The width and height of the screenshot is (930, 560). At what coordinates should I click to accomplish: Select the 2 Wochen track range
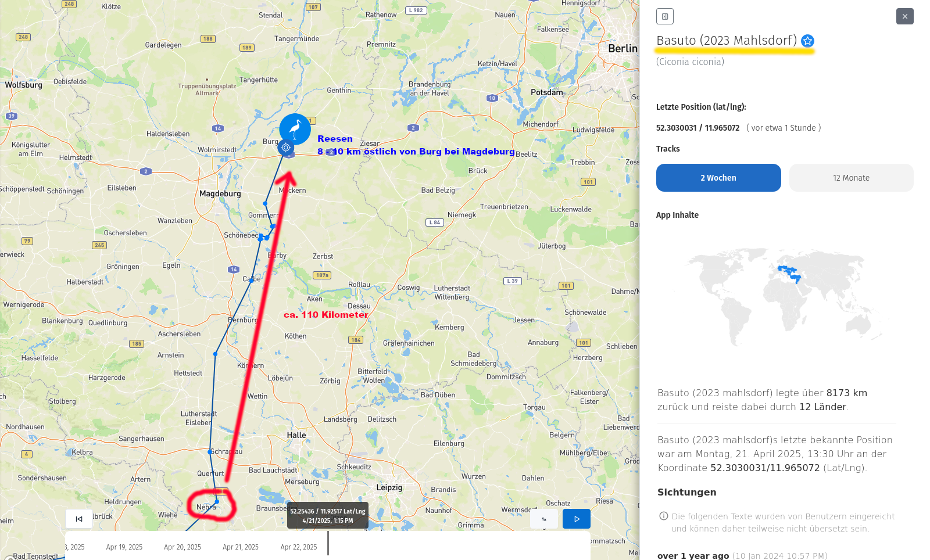click(x=718, y=178)
